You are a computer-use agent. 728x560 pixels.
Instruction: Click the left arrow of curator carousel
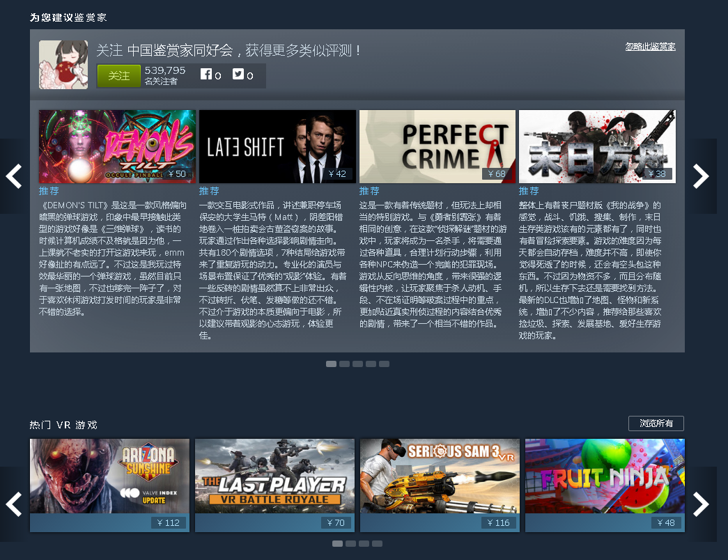pos(14,176)
